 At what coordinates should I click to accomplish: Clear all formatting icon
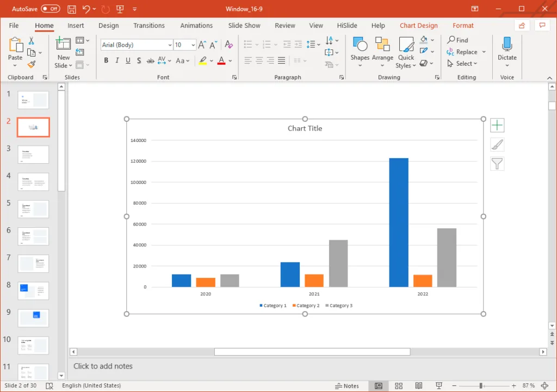tap(229, 45)
